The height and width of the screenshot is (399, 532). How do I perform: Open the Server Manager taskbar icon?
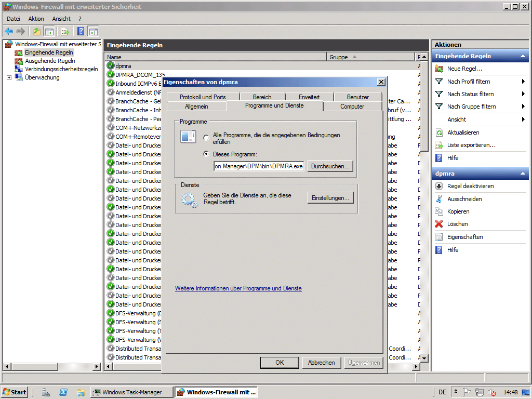(x=46, y=392)
